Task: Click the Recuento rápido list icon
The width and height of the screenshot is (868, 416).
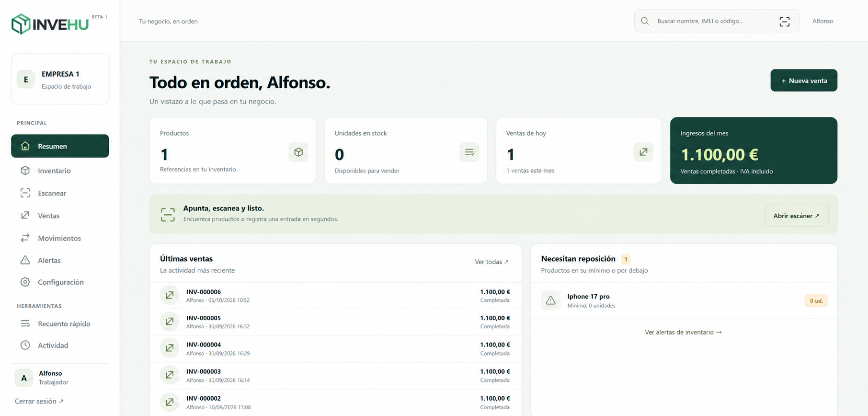Action: [25, 324]
